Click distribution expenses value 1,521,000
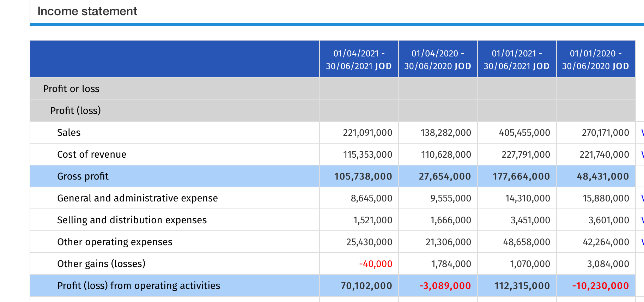The image size is (644, 302). (x=373, y=220)
